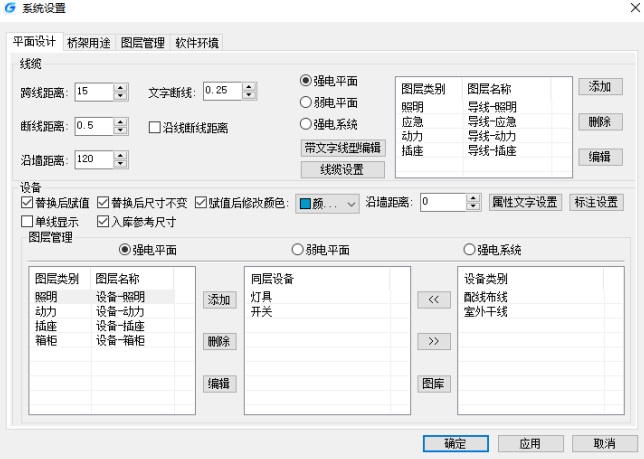
Task: Decrease 断线距离 value with down arrow
Action: point(120,131)
